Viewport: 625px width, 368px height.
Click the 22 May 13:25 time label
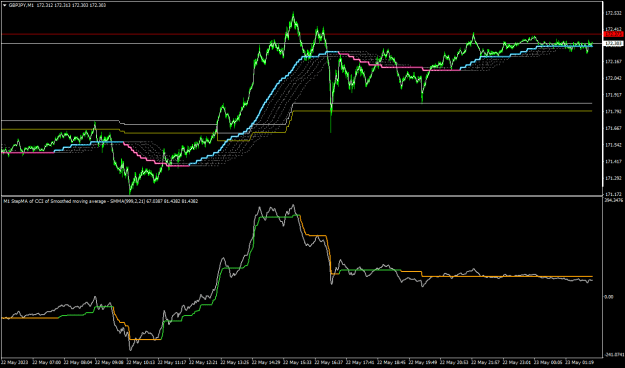point(235,363)
